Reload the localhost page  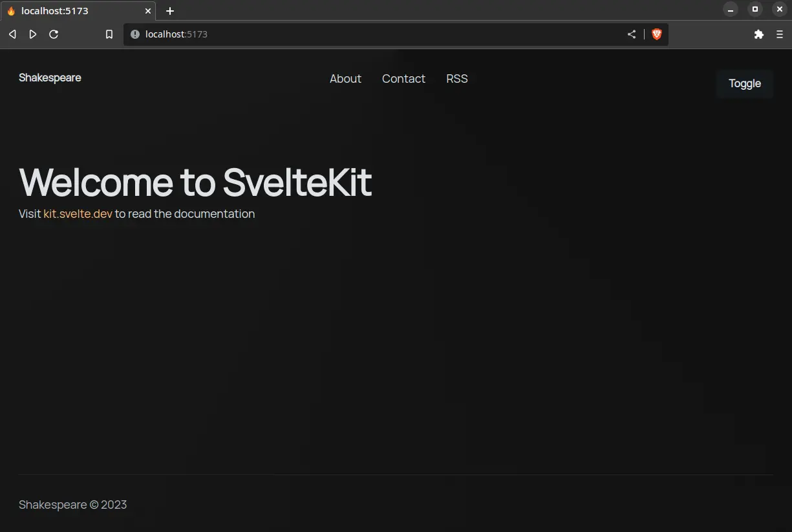pos(54,34)
